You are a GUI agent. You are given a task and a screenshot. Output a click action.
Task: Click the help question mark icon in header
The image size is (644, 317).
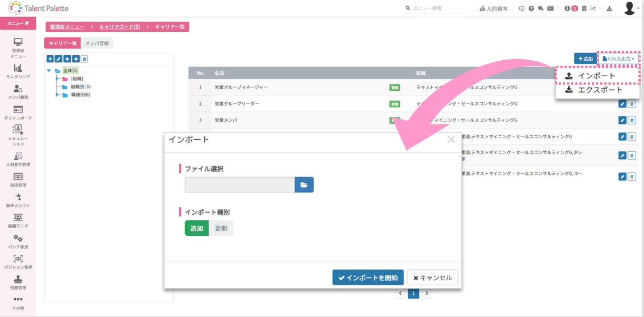tap(531, 8)
